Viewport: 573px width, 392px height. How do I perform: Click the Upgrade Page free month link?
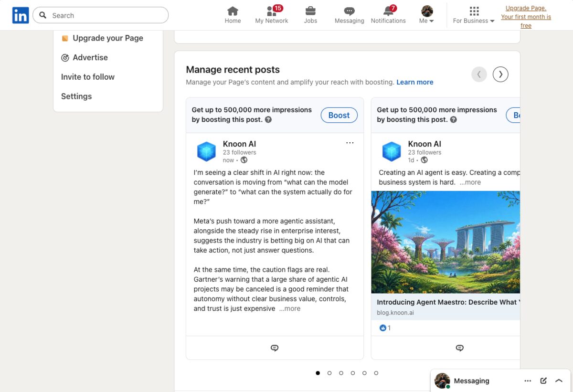click(526, 17)
